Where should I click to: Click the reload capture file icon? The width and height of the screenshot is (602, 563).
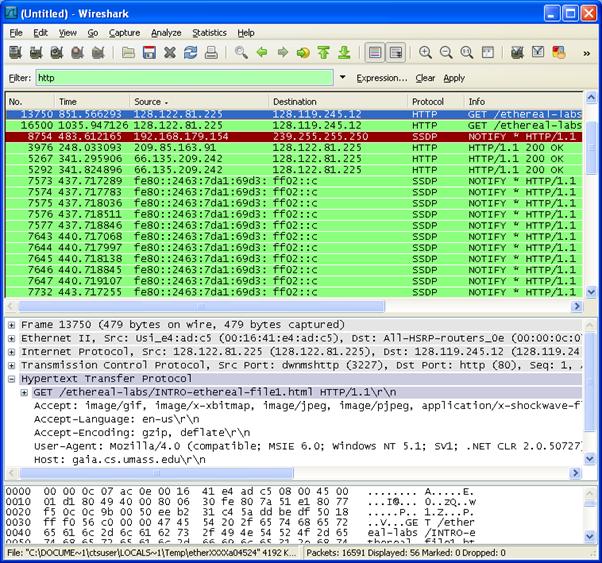[191, 52]
